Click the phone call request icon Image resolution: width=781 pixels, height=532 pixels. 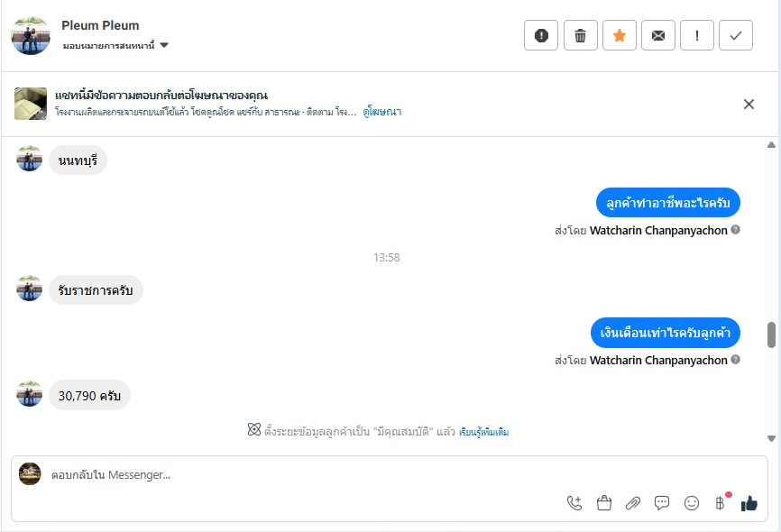[574, 503]
